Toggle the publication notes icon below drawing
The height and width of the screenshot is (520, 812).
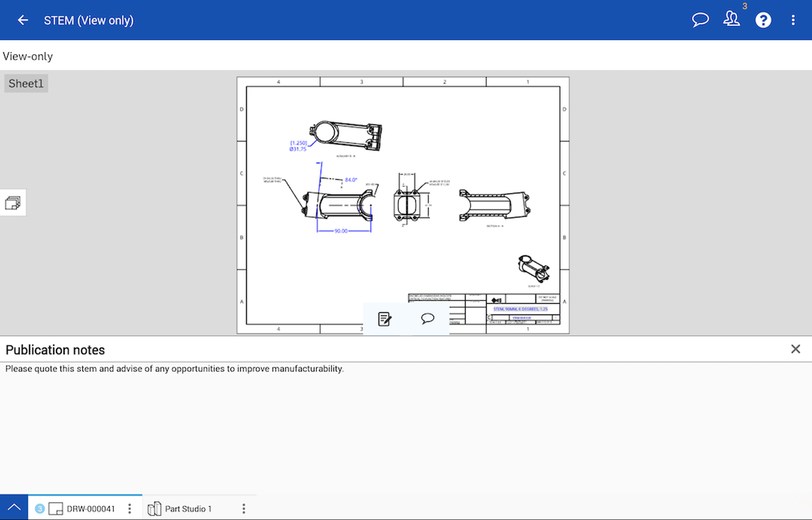(385, 319)
